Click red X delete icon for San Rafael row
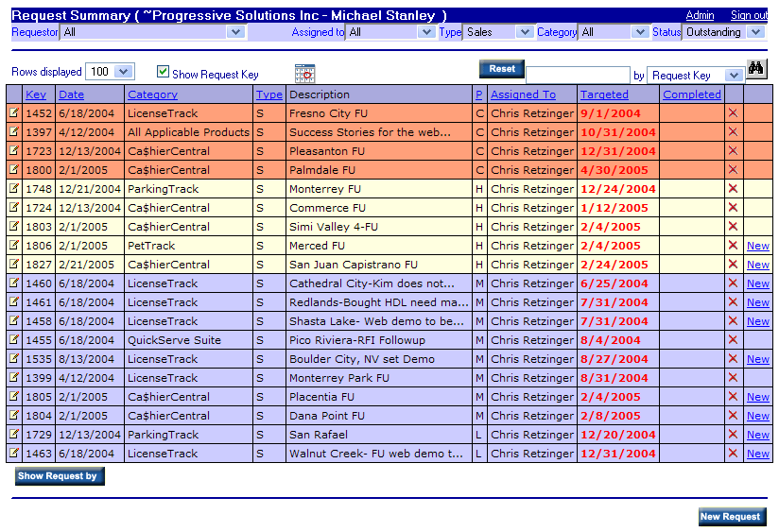Image resolution: width=779 pixels, height=532 pixels. point(733,435)
